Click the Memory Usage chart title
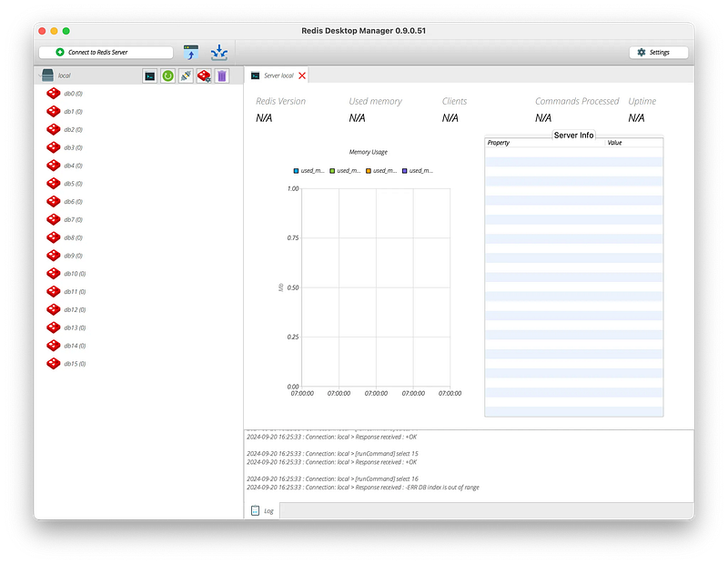 [369, 152]
